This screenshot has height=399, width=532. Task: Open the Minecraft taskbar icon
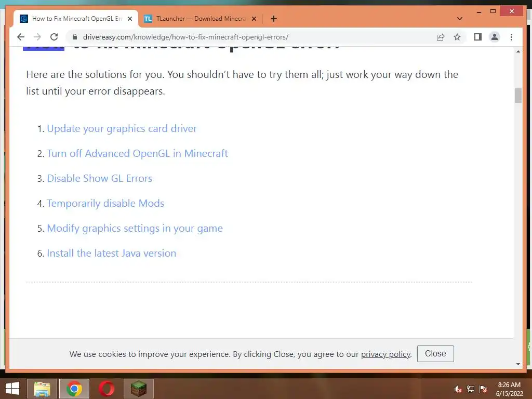point(138,389)
